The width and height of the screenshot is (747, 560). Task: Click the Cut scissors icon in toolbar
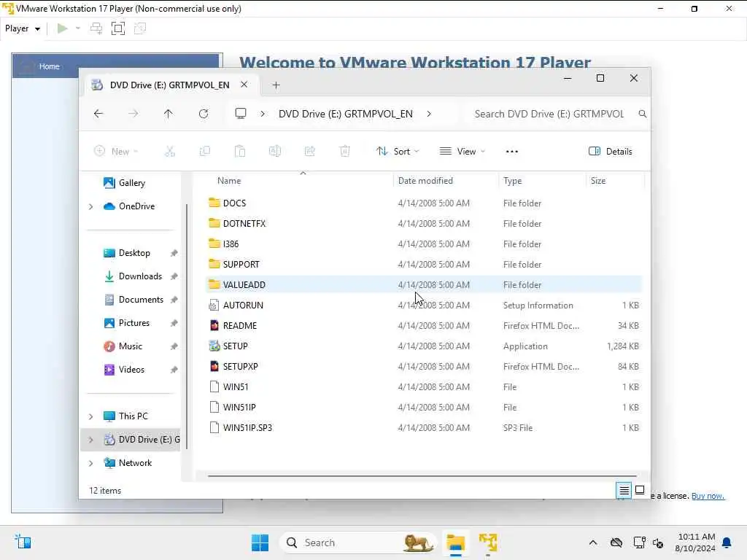coord(169,152)
